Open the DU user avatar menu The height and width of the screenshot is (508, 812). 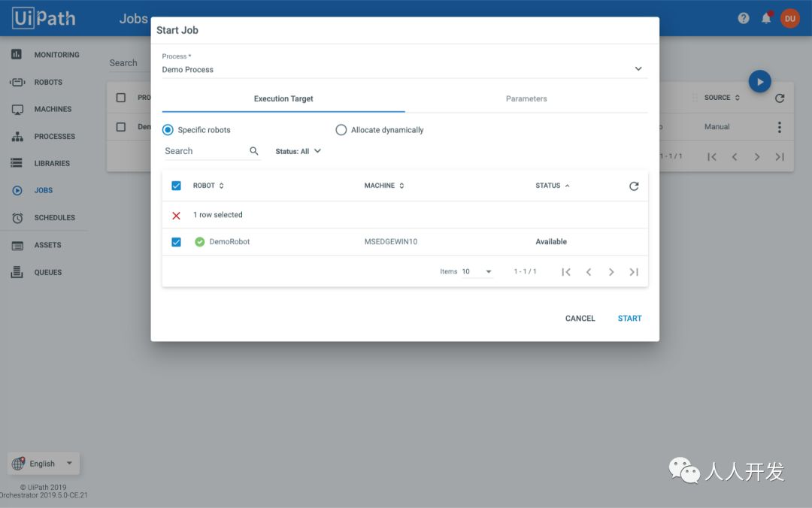pyautogui.click(x=789, y=19)
